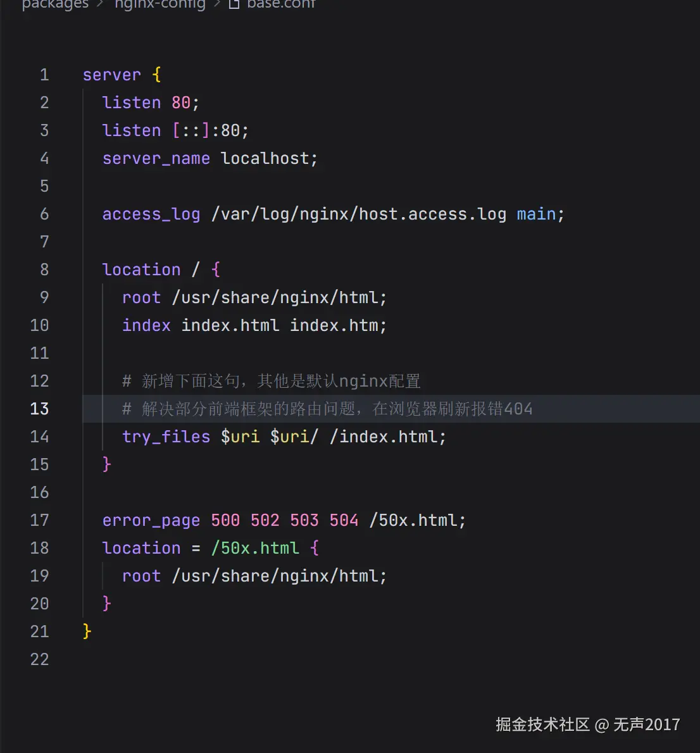Click the final closing brace on line 21

87,631
